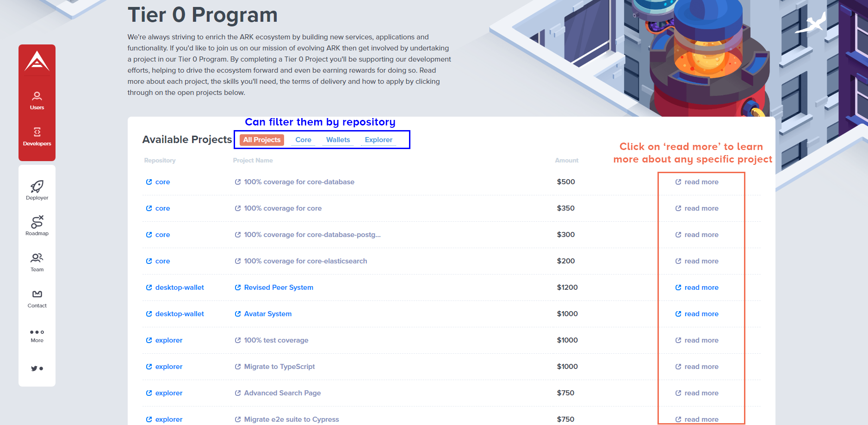
Task: Click read more for Migrate to TypeScript
Action: [697, 367]
